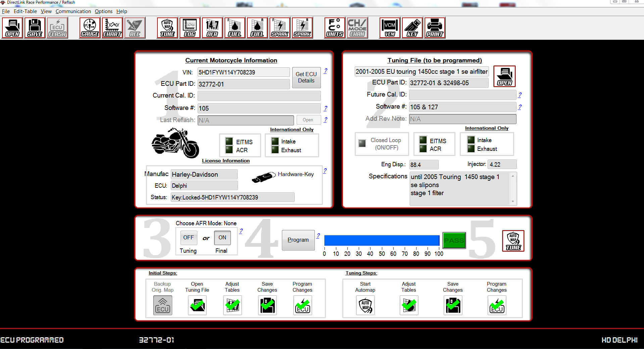Click the VCM toolbar icon
The width and height of the screenshot is (644, 349).
390,28
